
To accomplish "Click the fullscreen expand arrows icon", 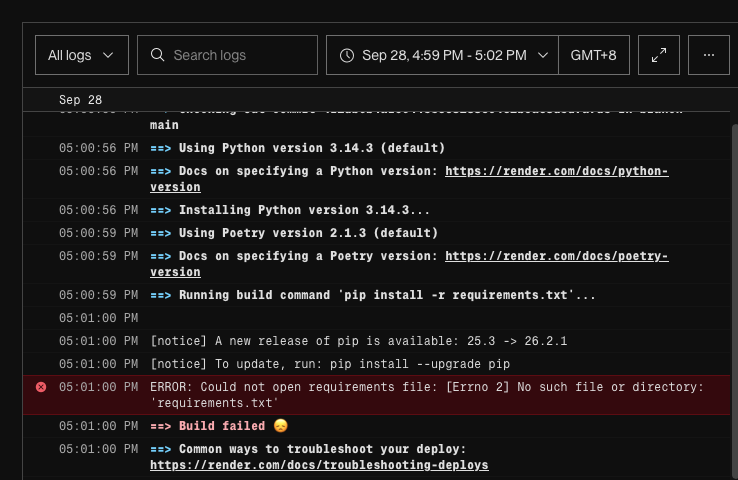I will (x=658, y=55).
